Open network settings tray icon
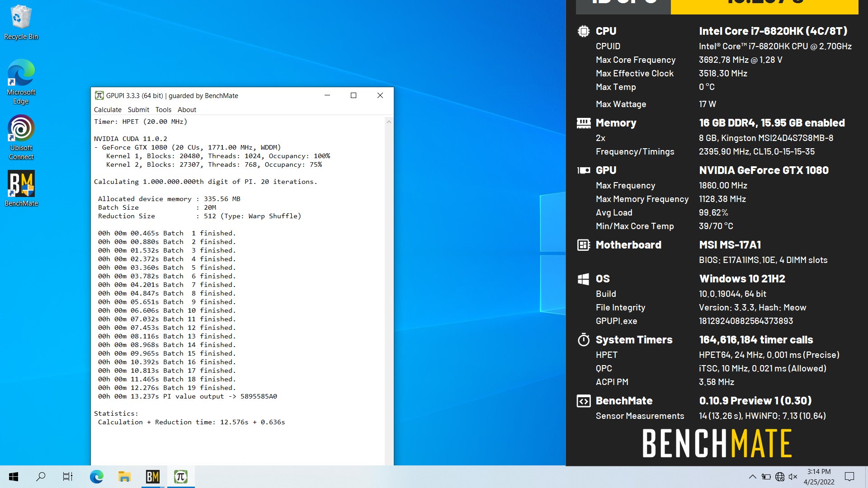 (x=780, y=477)
